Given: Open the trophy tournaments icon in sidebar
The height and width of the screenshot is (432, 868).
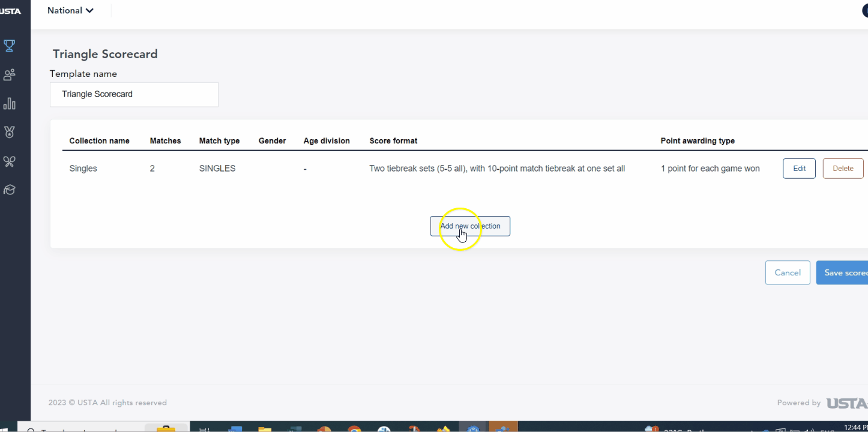Looking at the screenshot, I should [x=9, y=45].
